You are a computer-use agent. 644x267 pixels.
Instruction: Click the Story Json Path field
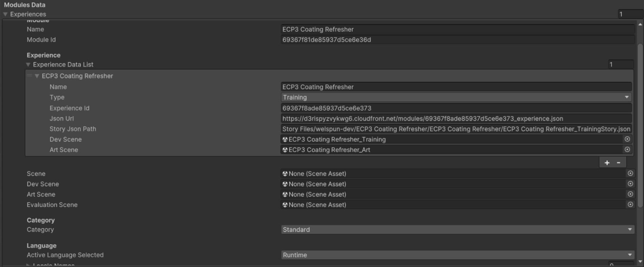pyautogui.click(x=456, y=129)
